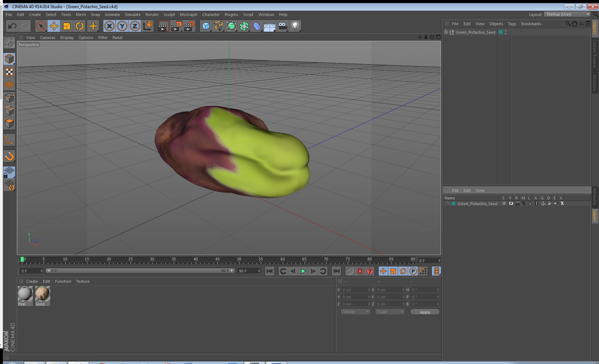Switch to Model mode cube icon
Image resolution: width=599 pixels, height=364 pixels.
9,59
